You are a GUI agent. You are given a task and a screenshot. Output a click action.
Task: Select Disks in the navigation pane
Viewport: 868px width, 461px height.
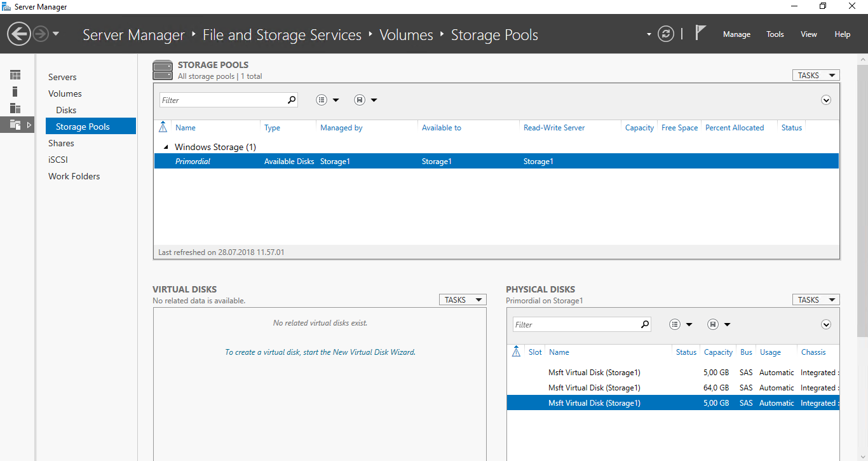coord(66,110)
